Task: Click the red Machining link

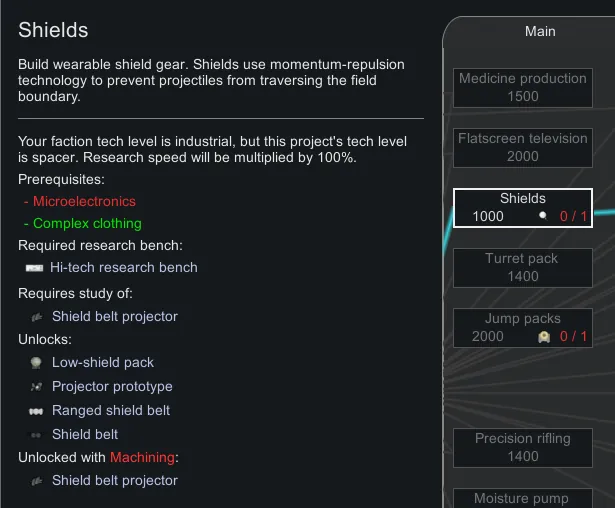Action: [x=143, y=457]
